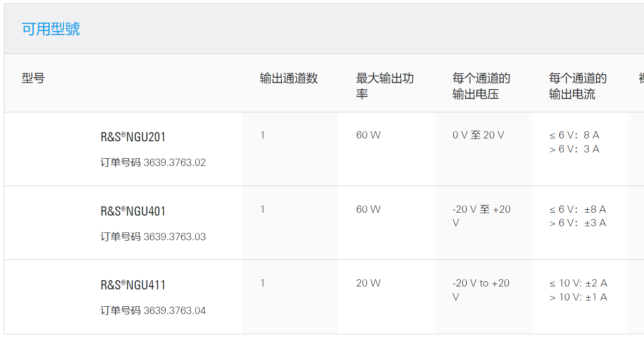Click the 型号 column header
This screenshot has width=644, height=341.
click(x=33, y=78)
